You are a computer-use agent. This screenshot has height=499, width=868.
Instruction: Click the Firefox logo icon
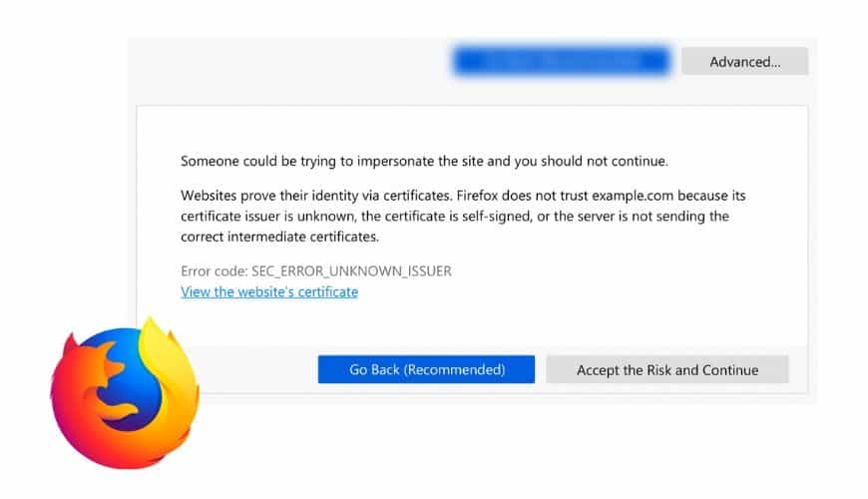click(x=124, y=396)
